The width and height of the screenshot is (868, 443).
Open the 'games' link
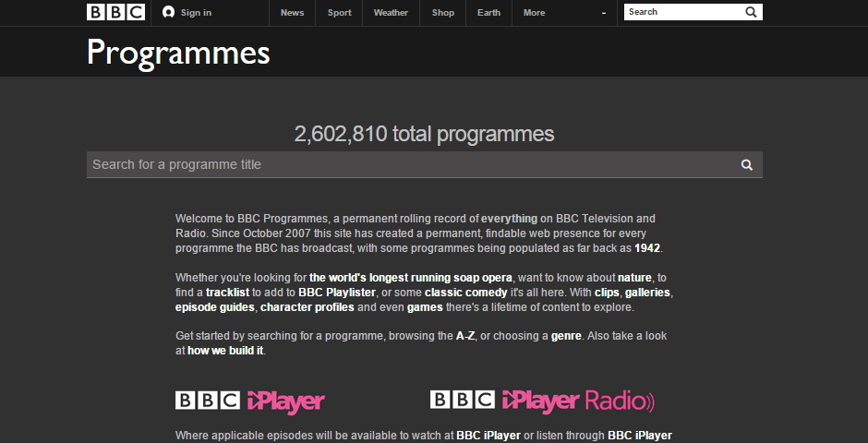pyautogui.click(x=425, y=307)
